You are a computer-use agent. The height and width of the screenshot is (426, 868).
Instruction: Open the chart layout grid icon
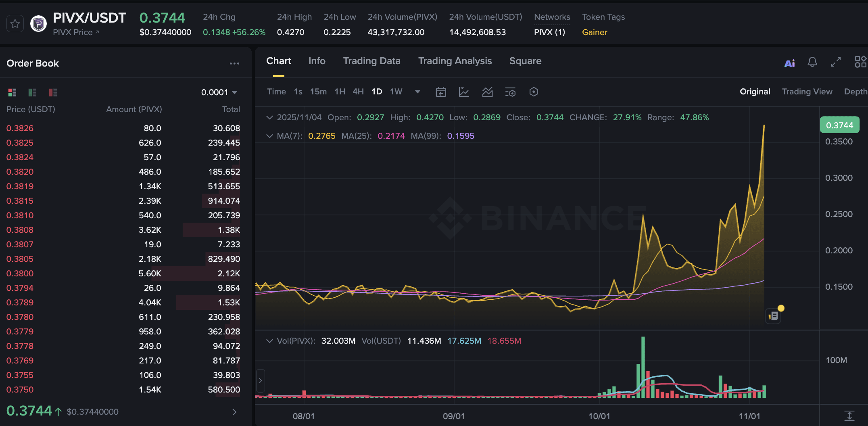[x=860, y=62]
